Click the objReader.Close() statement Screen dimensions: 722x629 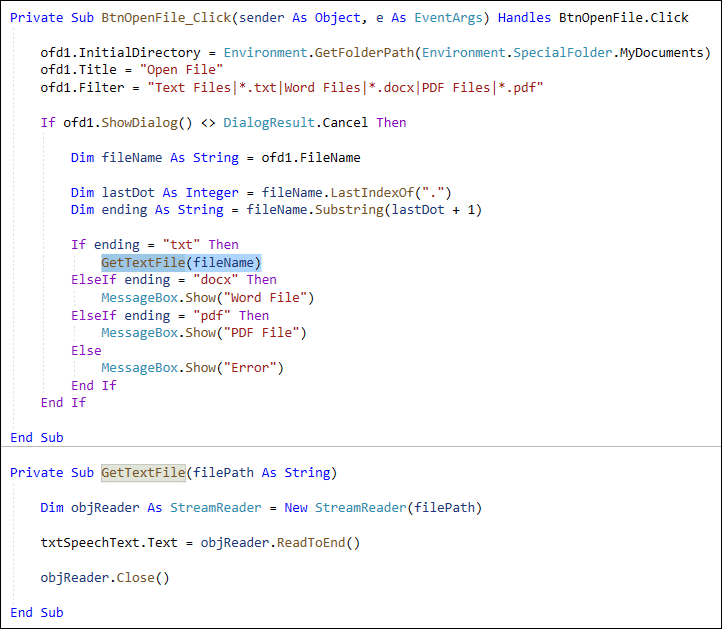click(105, 577)
